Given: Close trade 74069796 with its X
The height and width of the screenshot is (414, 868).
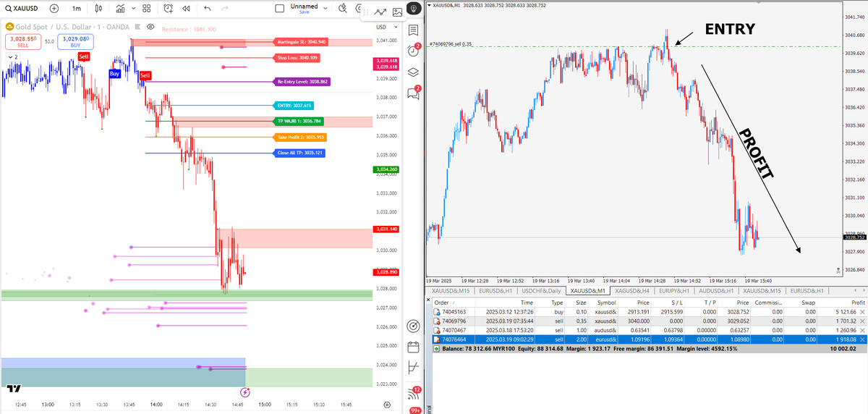Looking at the screenshot, I should [x=861, y=320].
